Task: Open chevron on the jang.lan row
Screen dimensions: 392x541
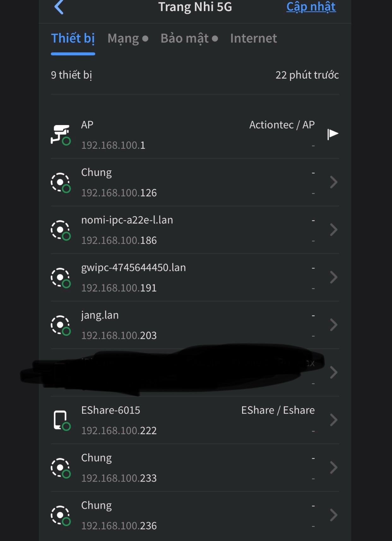Action: coord(333,325)
